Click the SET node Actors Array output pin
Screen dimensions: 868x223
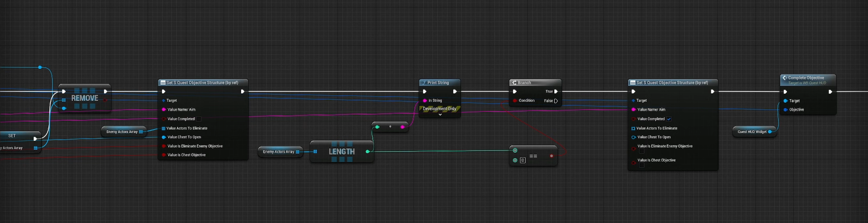tap(36, 148)
